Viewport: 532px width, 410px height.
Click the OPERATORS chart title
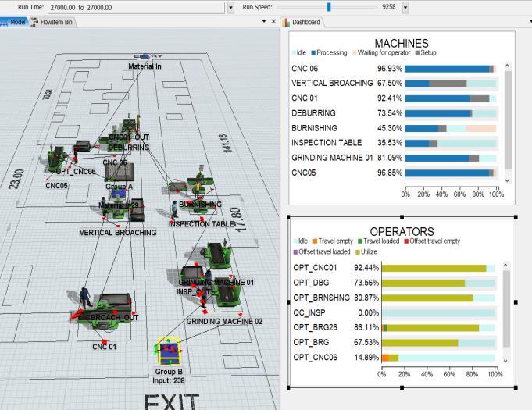coord(402,232)
